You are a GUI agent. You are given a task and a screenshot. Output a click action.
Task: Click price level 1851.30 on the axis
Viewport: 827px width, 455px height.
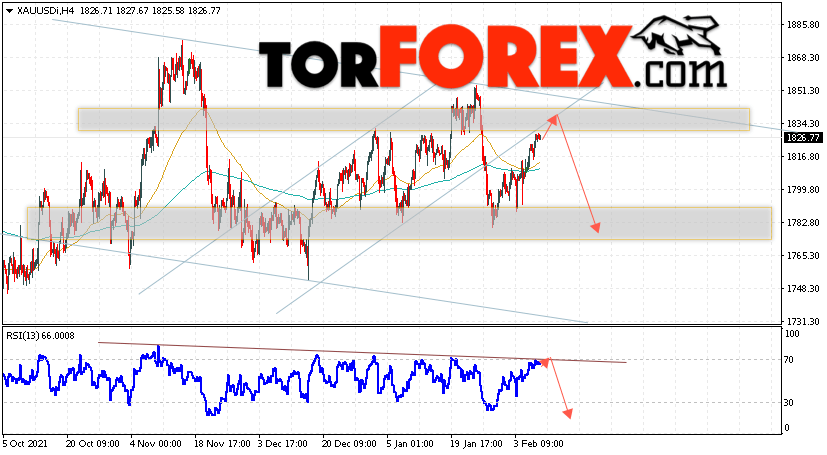pyautogui.click(x=803, y=91)
